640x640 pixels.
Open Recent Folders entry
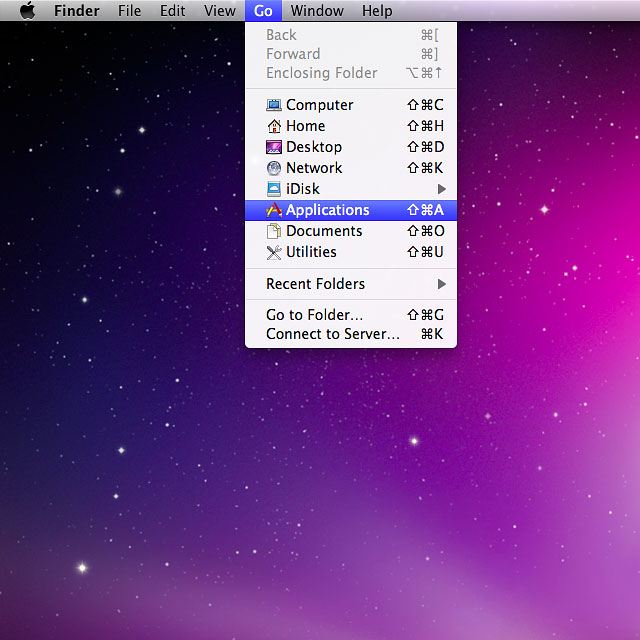(351, 284)
